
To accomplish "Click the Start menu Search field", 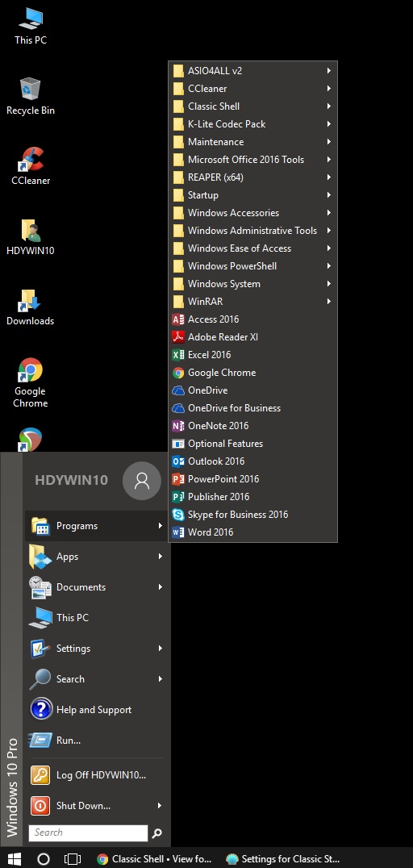I will click(x=88, y=833).
